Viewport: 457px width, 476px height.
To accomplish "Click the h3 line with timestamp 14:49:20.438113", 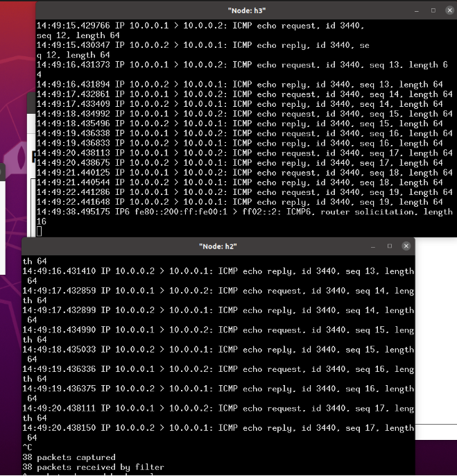I will 245,153.
